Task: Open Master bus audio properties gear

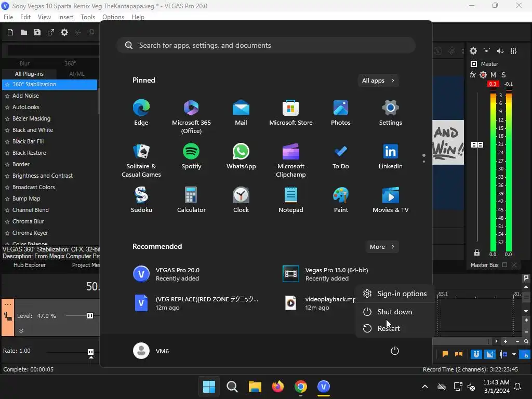Action: [x=473, y=51]
